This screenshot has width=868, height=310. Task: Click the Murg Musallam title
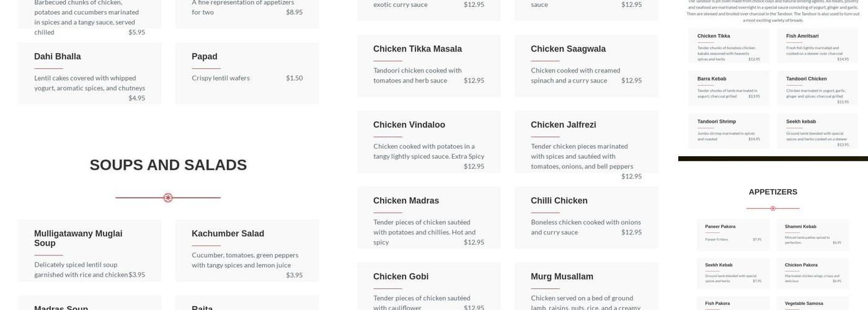pos(562,277)
